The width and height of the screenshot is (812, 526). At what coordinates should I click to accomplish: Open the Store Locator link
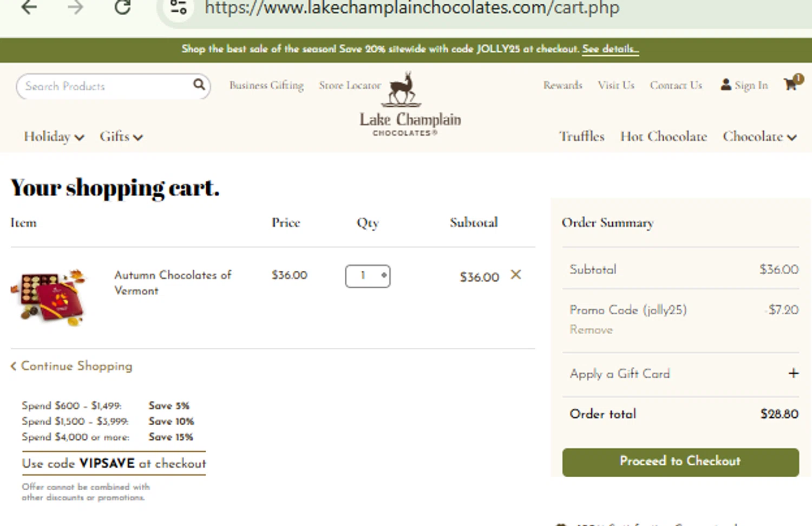click(x=350, y=85)
